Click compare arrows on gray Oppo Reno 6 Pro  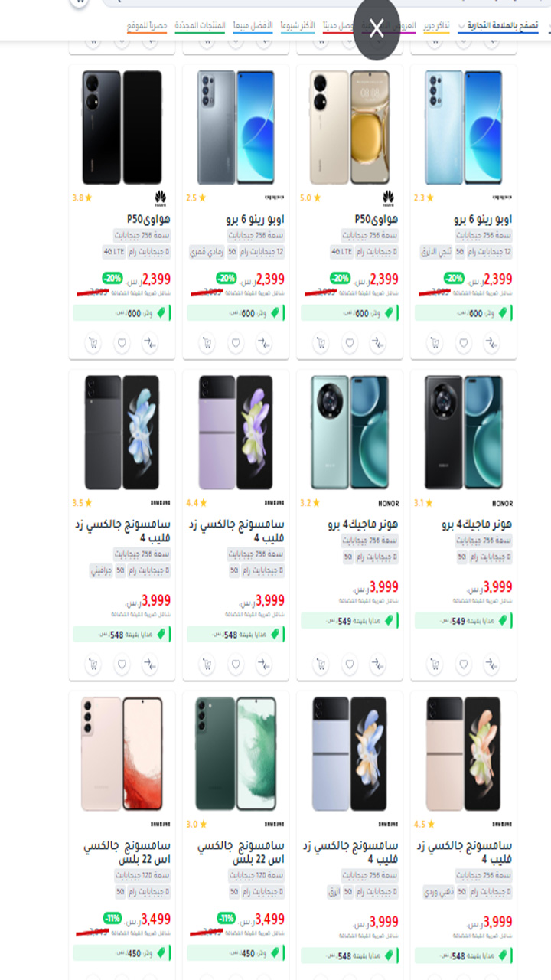(264, 344)
